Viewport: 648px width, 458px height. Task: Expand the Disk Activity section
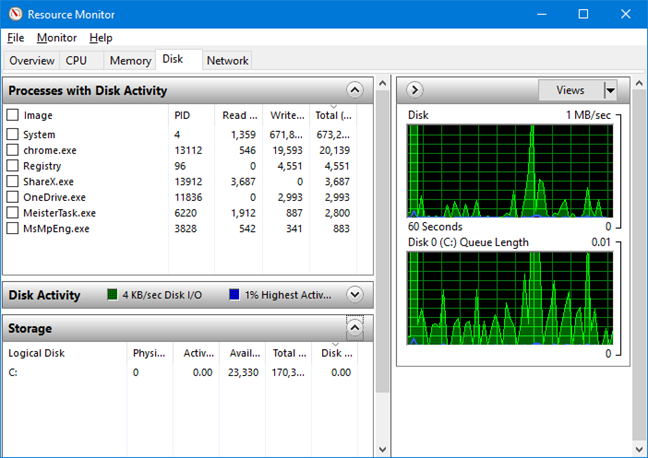pyautogui.click(x=355, y=295)
